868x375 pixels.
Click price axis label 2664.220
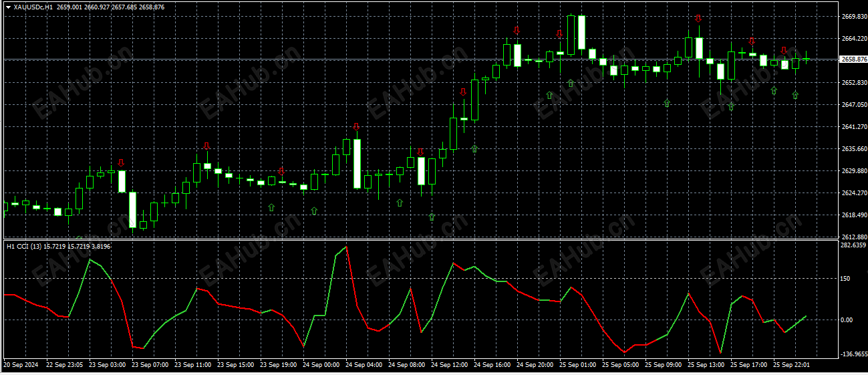(x=855, y=38)
